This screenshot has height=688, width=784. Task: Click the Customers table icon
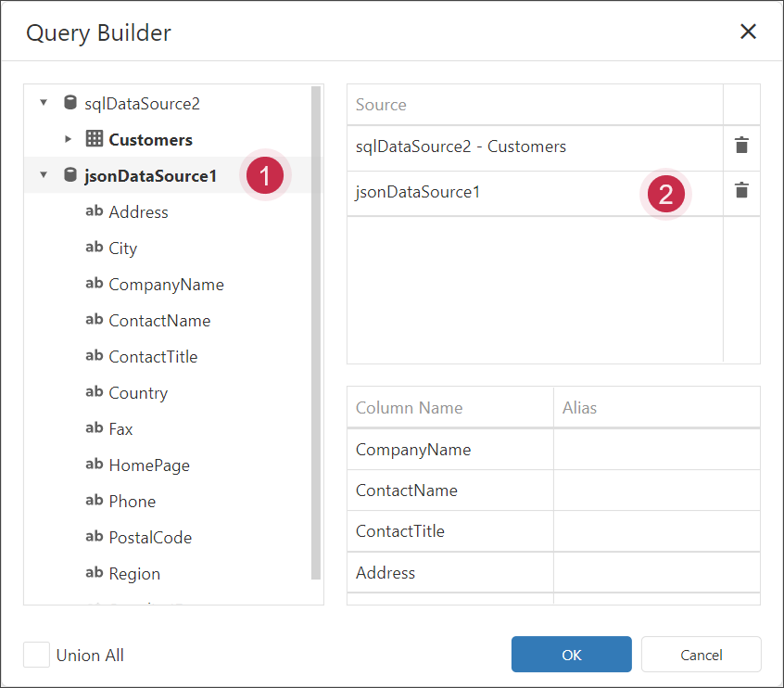point(94,139)
